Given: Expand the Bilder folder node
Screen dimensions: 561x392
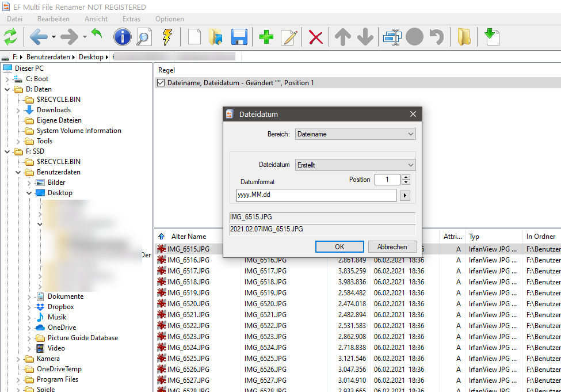Looking at the screenshot, I should (x=29, y=183).
